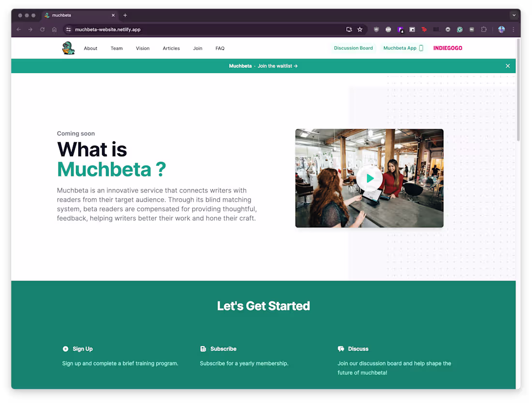
Task: Click the Sign Up plus icon
Action: 65,349
